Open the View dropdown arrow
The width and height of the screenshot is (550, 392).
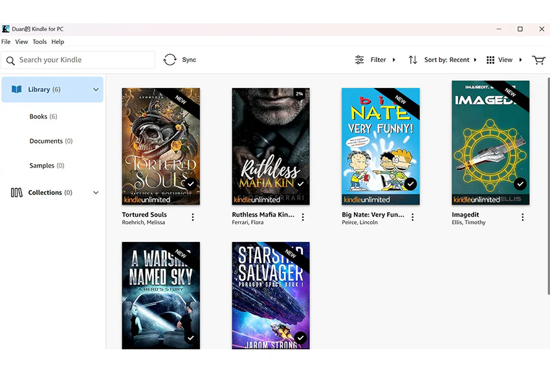(x=520, y=60)
